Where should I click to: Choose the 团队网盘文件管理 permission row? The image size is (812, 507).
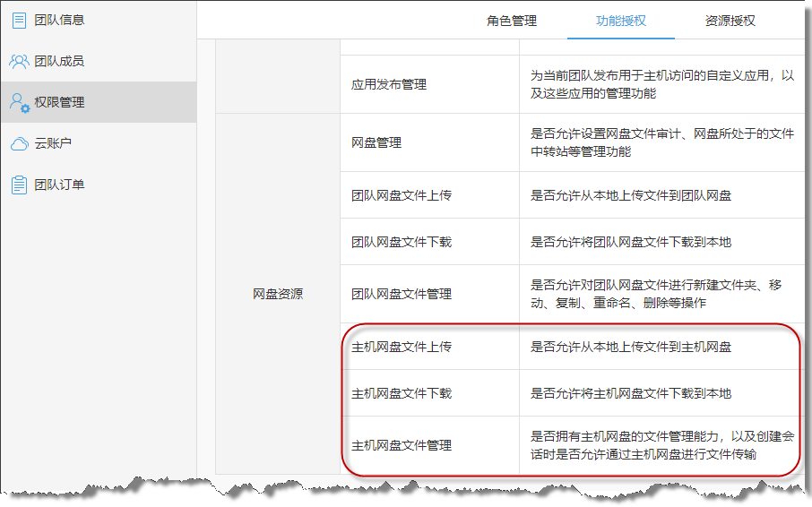[401, 294]
